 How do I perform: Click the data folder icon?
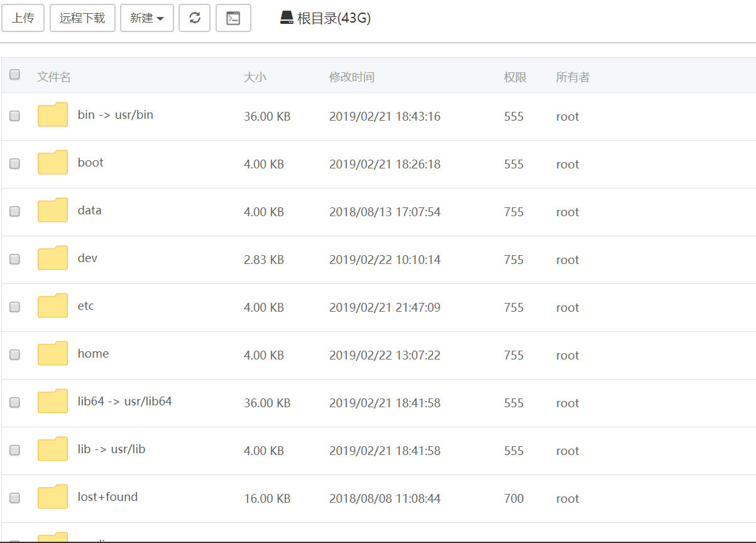click(53, 211)
